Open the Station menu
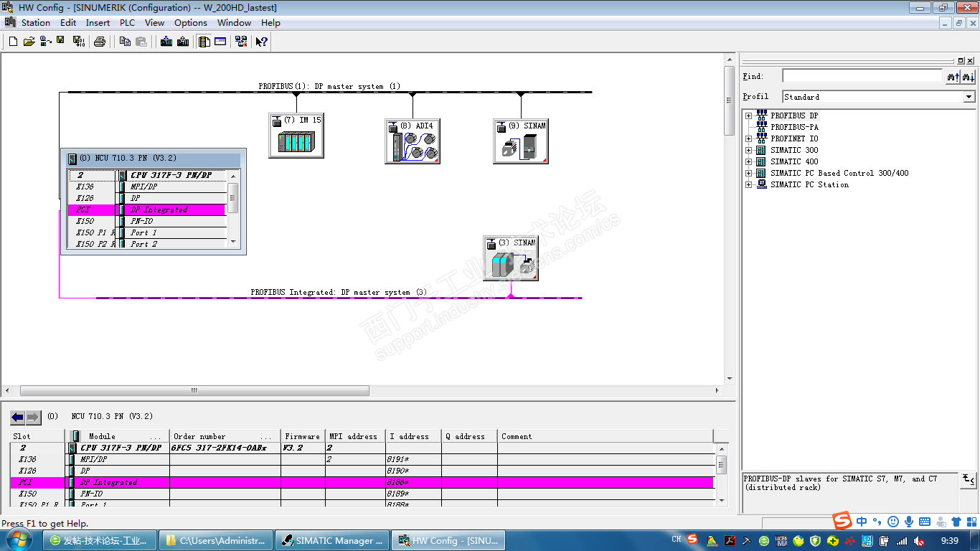 (36, 23)
